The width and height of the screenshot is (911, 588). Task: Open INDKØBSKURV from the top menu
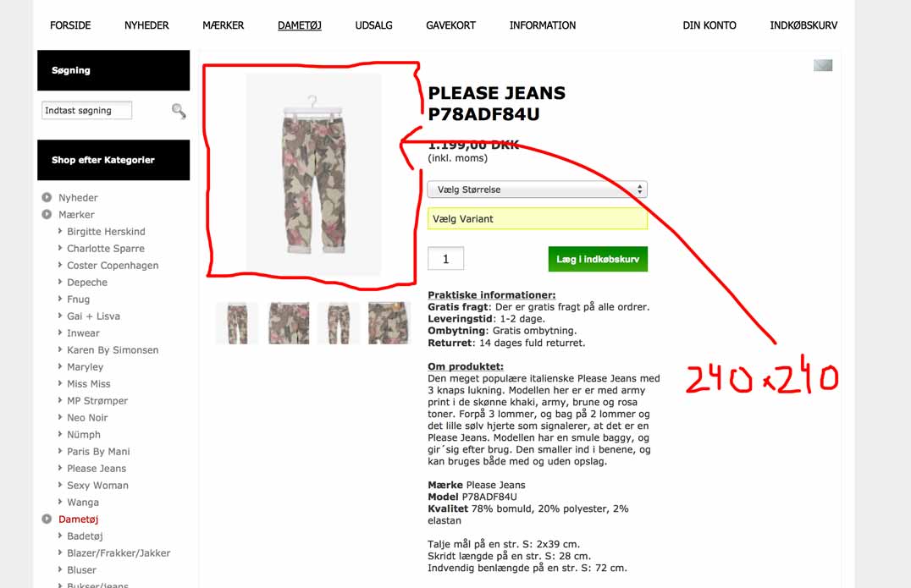click(x=803, y=25)
